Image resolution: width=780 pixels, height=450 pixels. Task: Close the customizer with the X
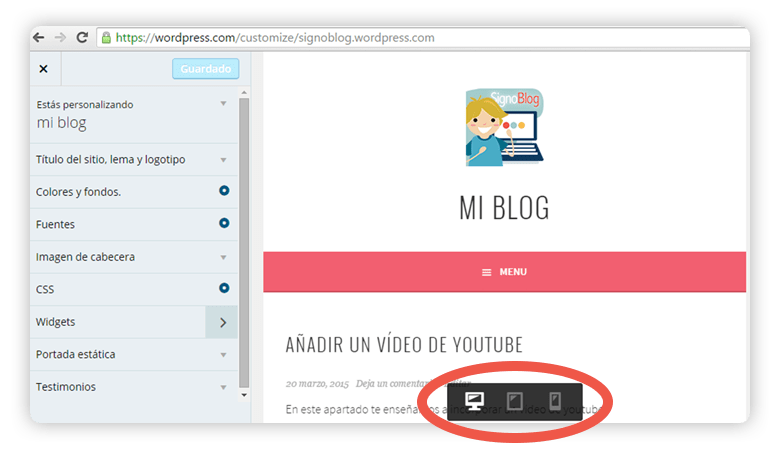44,69
